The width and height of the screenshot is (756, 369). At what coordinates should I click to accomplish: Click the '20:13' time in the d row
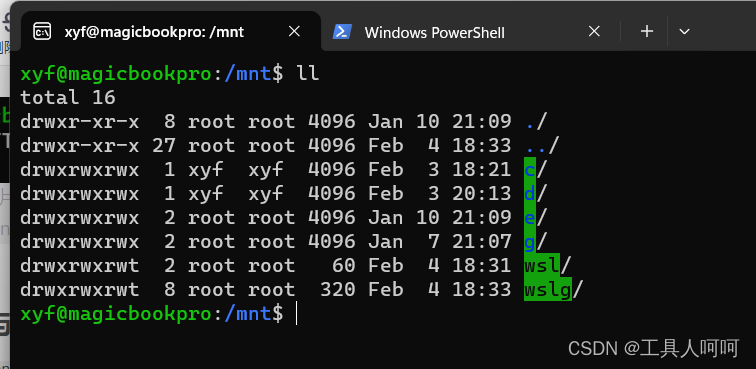(x=482, y=193)
